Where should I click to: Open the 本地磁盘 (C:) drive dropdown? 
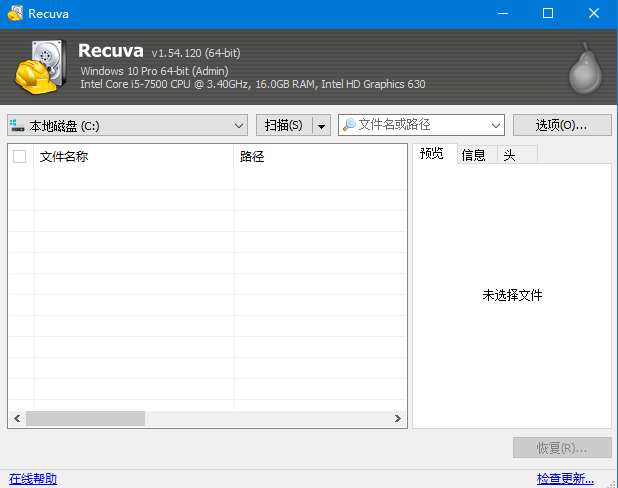point(127,125)
